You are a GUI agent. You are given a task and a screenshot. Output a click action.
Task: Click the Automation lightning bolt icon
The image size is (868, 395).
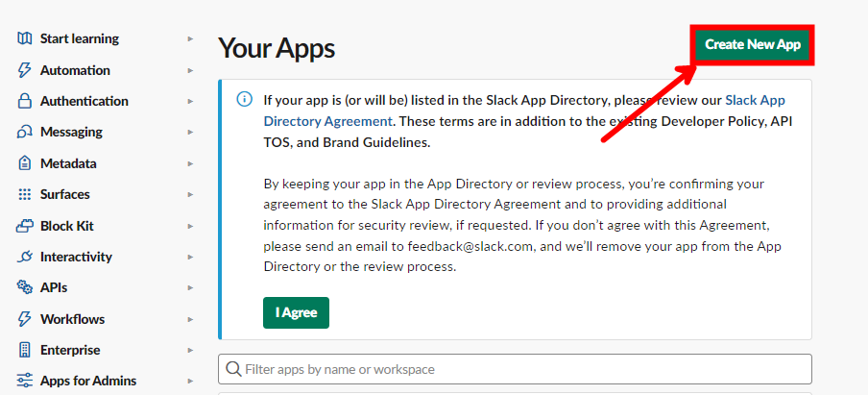point(24,70)
